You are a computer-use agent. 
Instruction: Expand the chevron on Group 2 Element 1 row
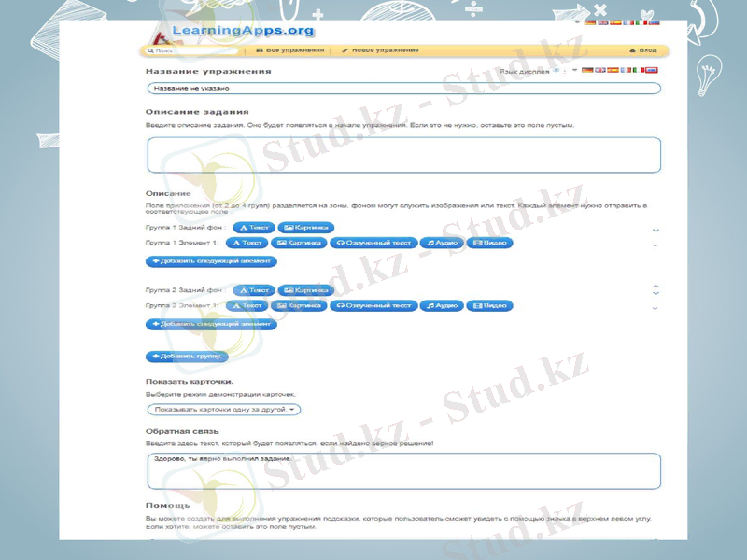pyautogui.click(x=655, y=307)
